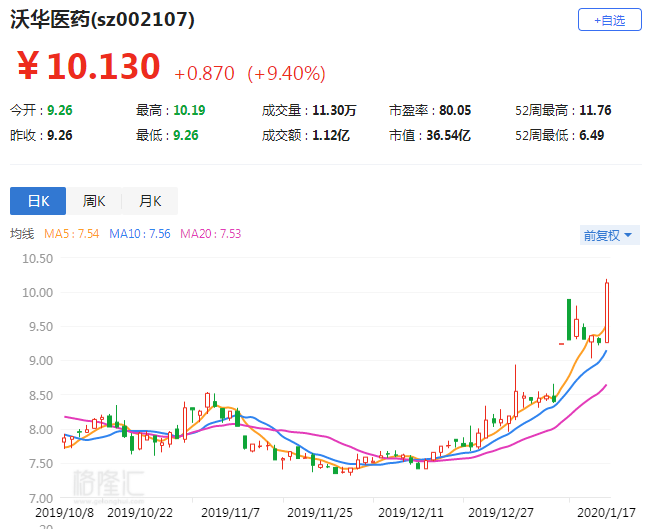Screen dimensions: 650x529
Task: Add stock to watchlist with +自选 button
Action: coord(609,19)
